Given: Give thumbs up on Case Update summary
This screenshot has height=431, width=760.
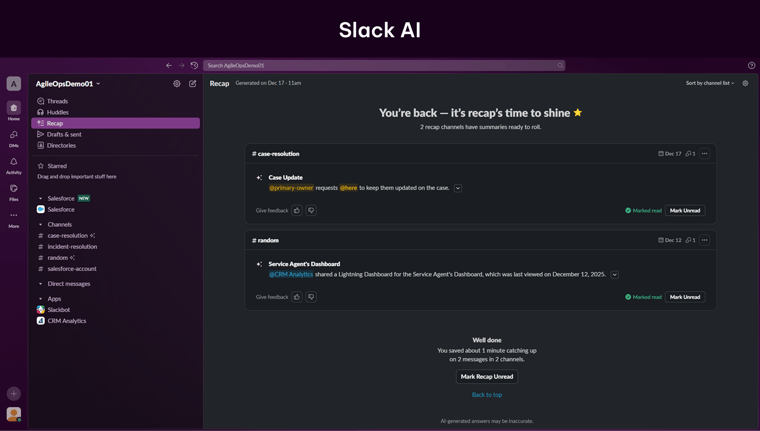Looking at the screenshot, I should point(297,210).
